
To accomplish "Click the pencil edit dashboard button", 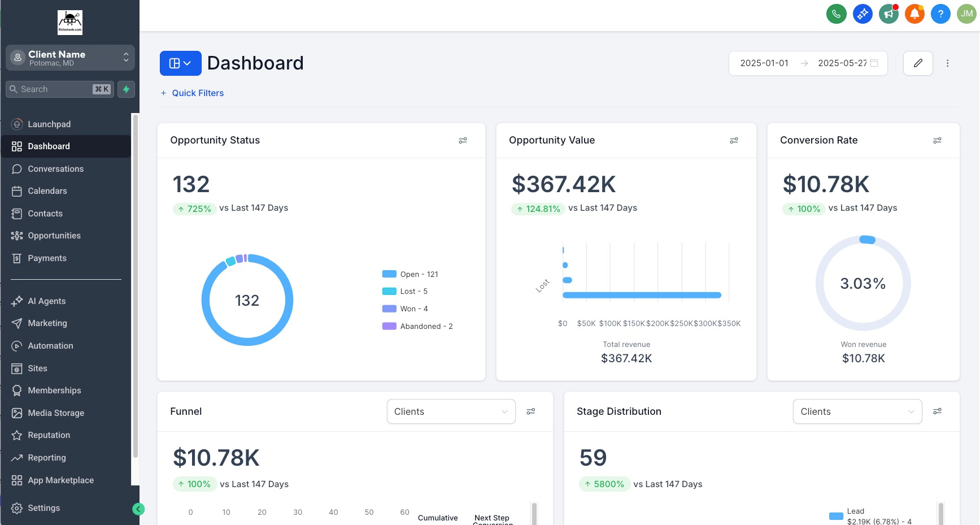I will pyautogui.click(x=918, y=63).
